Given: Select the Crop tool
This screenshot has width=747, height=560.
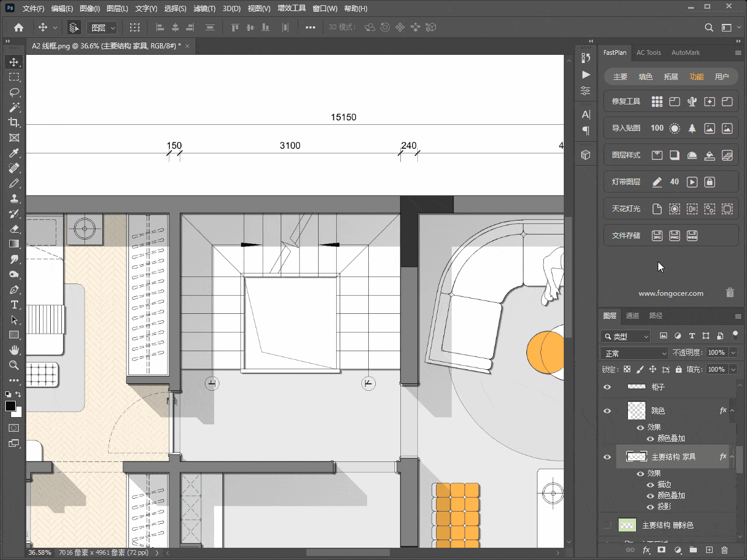Looking at the screenshot, I should coord(14,123).
